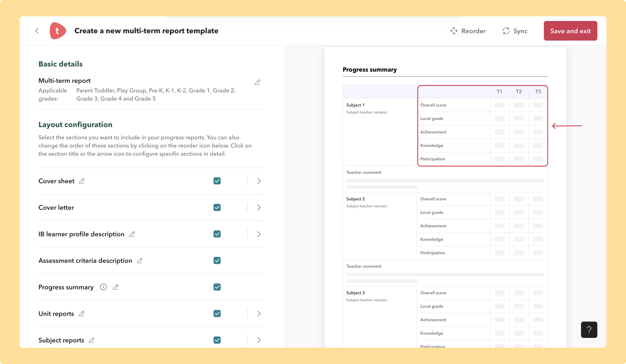
Task: Disable the Progress summary section checkbox
Action: [217, 287]
